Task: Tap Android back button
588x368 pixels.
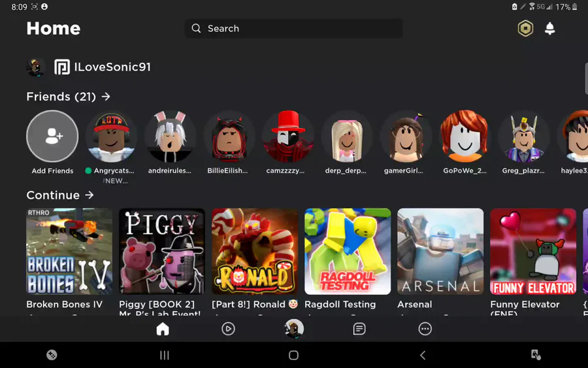Action: click(423, 355)
